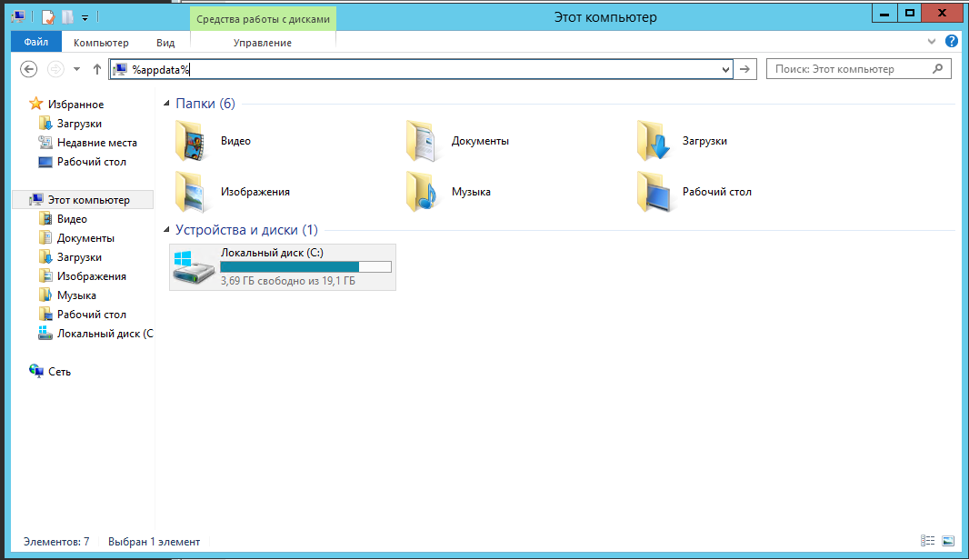Open the recent locations dropdown arrow
The height and width of the screenshot is (560, 969).
[76, 69]
